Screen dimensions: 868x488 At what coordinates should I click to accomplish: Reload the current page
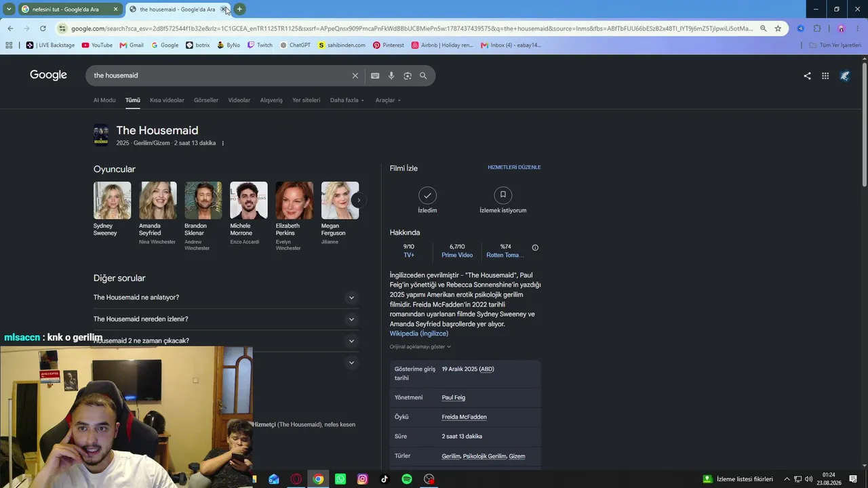pos(43,28)
